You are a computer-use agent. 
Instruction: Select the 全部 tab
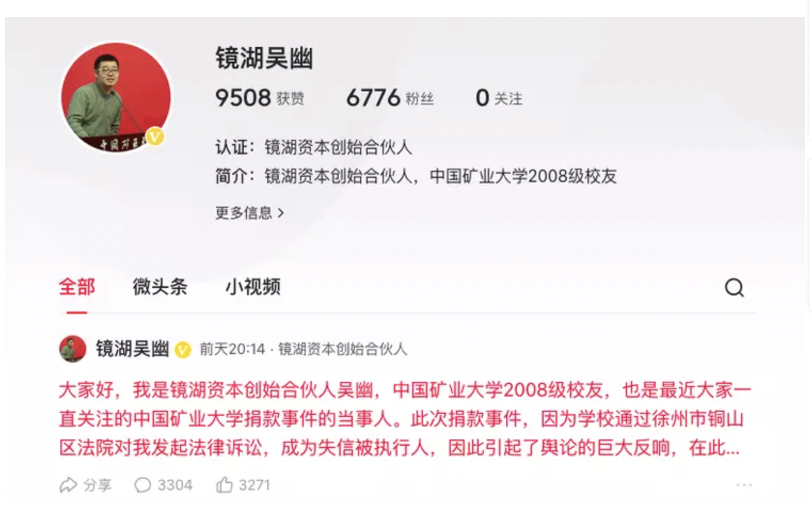click(77, 287)
